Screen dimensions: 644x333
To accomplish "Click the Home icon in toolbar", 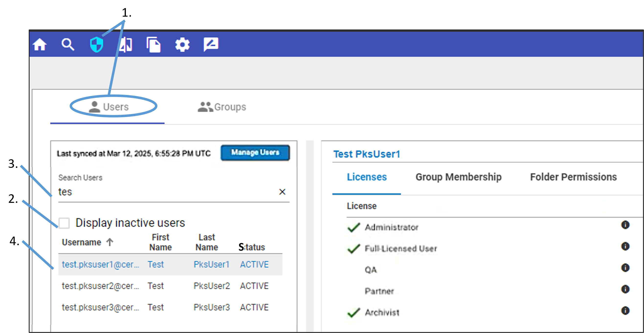I will tap(40, 45).
